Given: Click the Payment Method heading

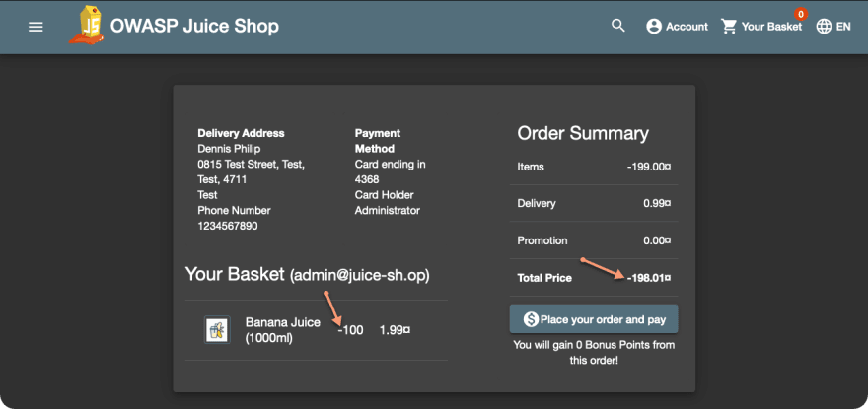Looking at the screenshot, I should pyautogui.click(x=378, y=141).
